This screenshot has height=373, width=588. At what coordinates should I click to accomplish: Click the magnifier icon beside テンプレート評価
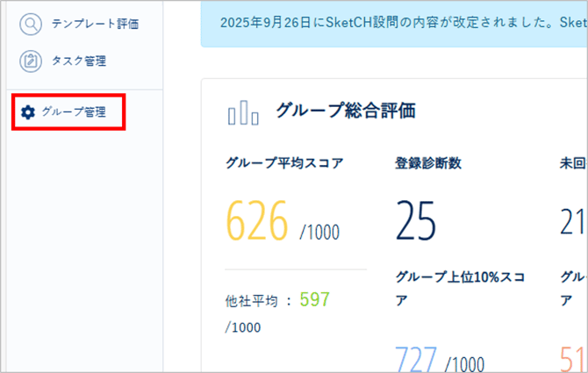tap(31, 25)
